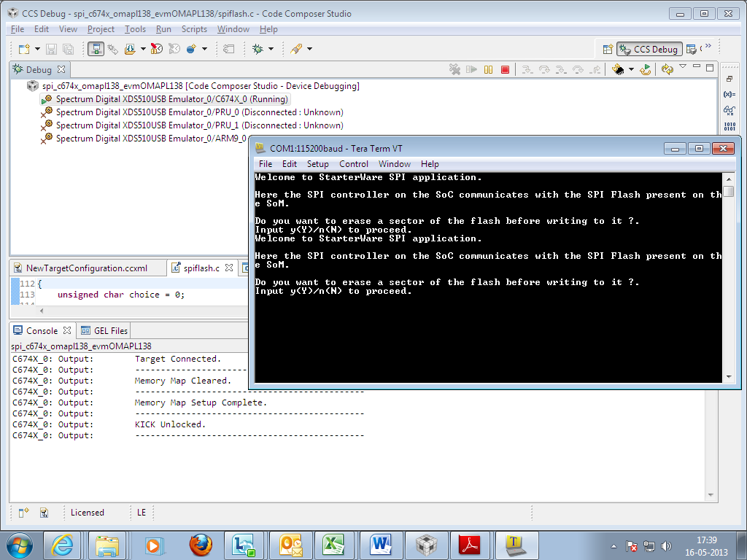Image resolution: width=747 pixels, height=560 pixels.
Task: Switch to CCS Debug perspective
Action: coord(649,49)
